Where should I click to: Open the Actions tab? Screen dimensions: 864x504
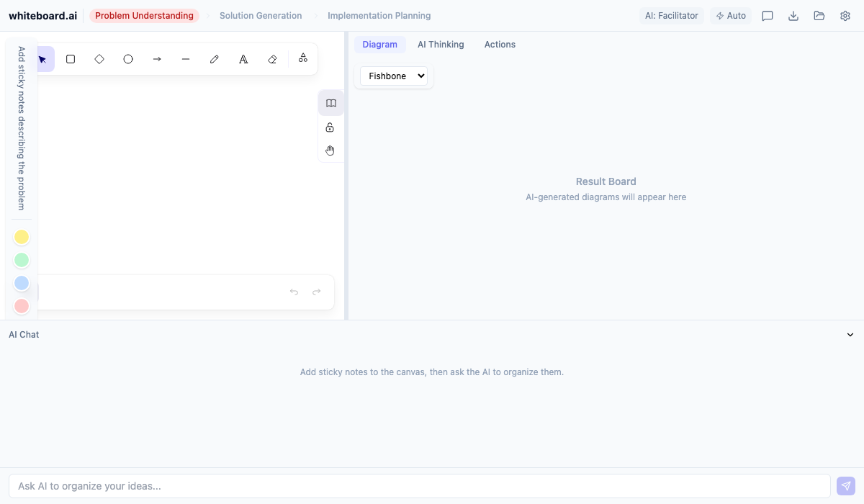[500, 44]
